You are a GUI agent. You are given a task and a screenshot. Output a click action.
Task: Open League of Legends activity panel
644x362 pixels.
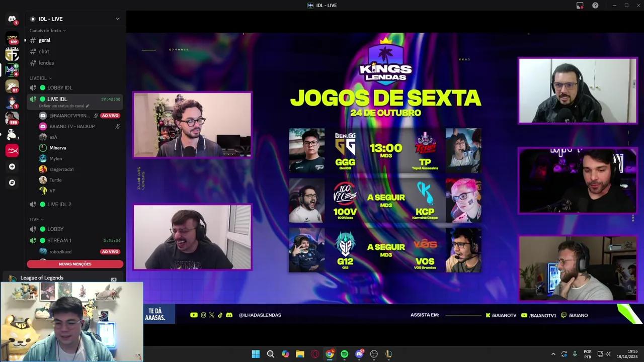pyautogui.click(x=63, y=278)
